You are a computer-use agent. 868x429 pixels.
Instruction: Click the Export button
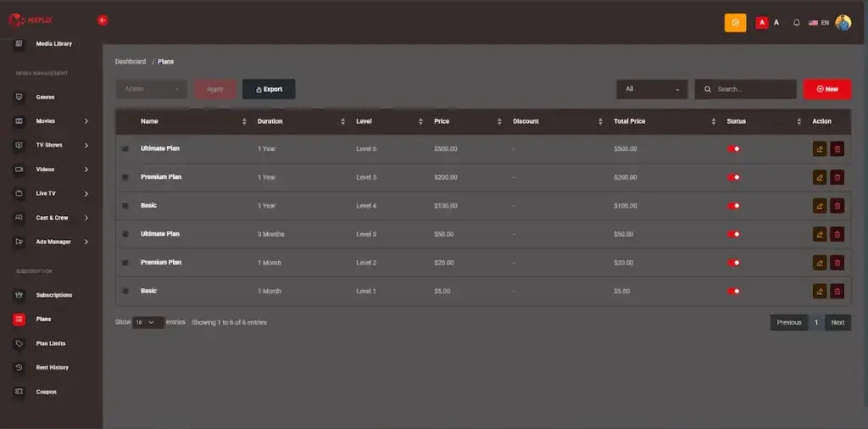coord(269,89)
